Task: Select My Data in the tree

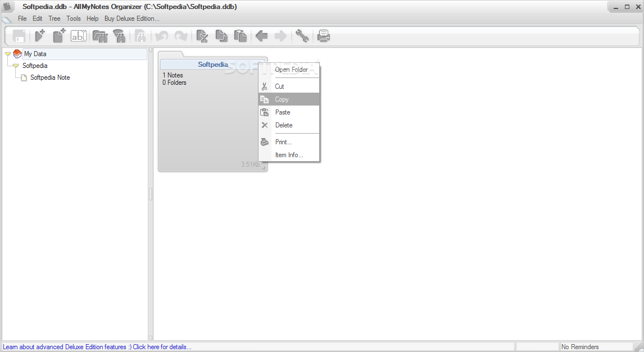Action: 35,54
